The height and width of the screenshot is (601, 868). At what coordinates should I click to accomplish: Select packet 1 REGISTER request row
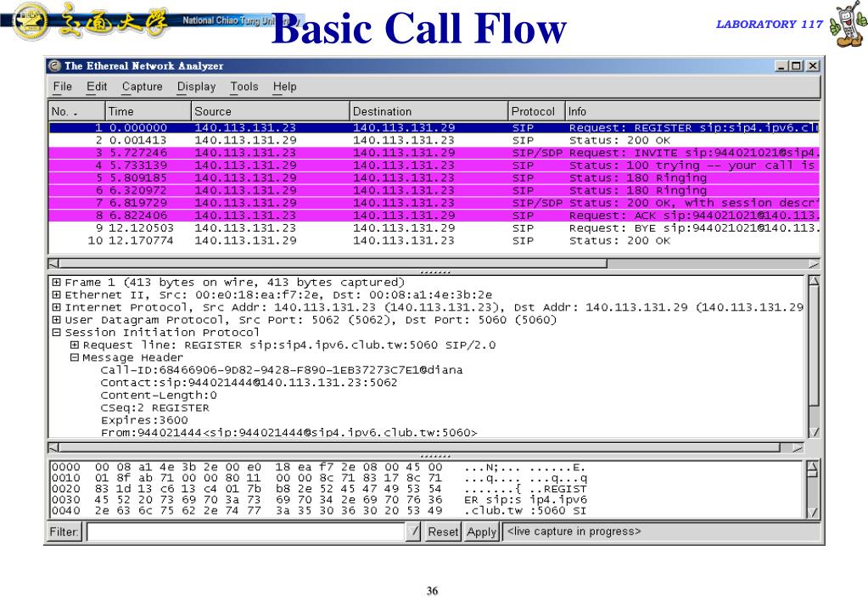434,128
